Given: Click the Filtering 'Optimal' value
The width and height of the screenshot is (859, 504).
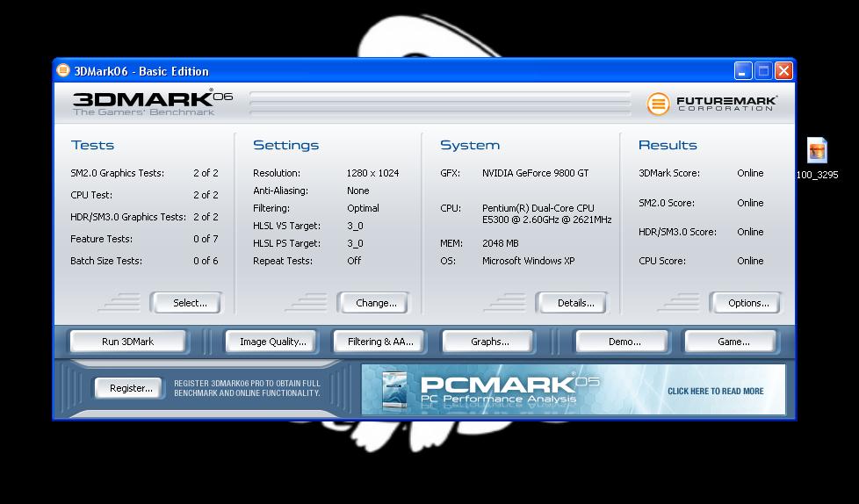Looking at the screenshot, I should coord(363,208).
